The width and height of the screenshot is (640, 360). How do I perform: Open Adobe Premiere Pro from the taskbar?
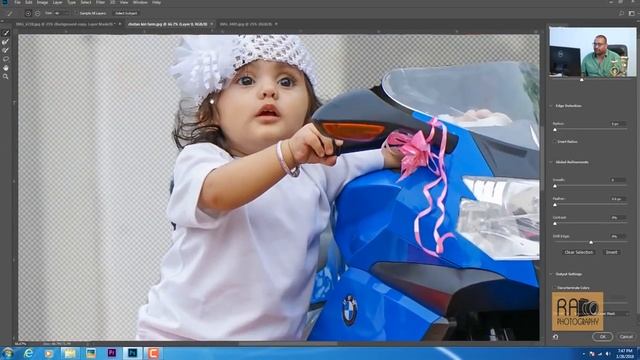pyautogui.click(x=111, y=353)
